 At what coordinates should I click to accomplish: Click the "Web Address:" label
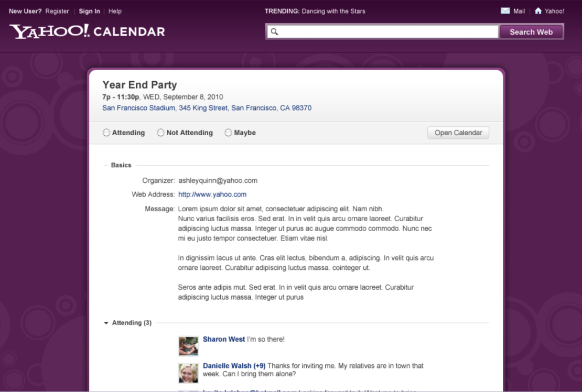[x=153, y=194]
